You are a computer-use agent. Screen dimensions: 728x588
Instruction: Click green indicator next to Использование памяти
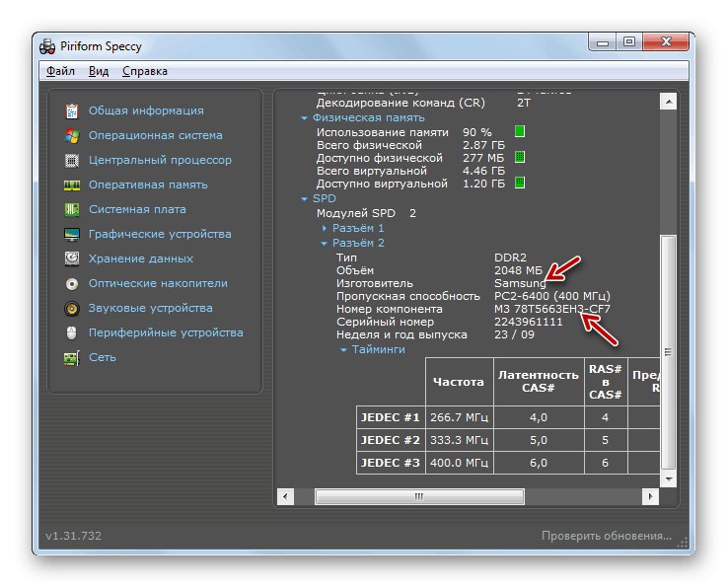point(520,132)
